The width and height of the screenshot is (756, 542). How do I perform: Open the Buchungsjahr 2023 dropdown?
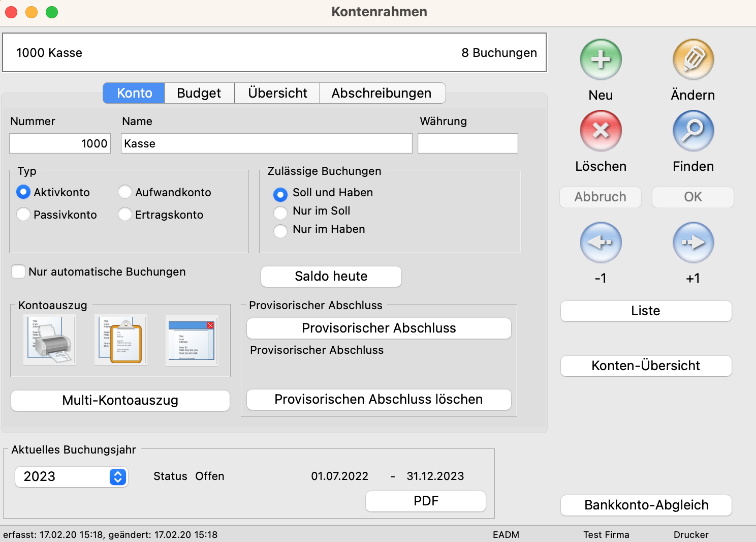[x=118, y=477]
